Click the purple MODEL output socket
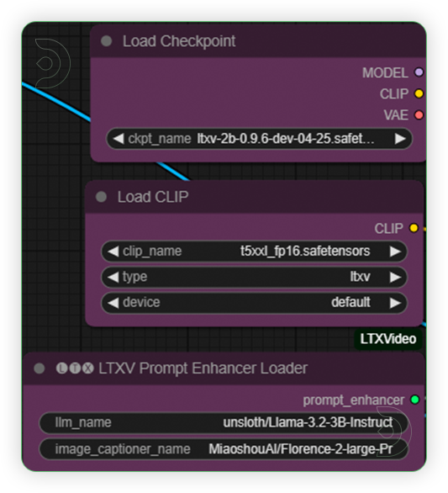This screenshot has width=448, height=493. click(419, 72)
